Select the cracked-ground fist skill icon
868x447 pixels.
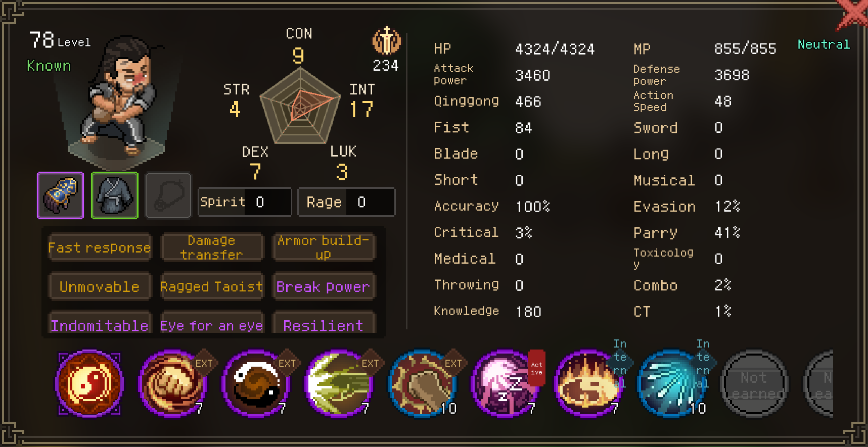click(x=422, y=383)
